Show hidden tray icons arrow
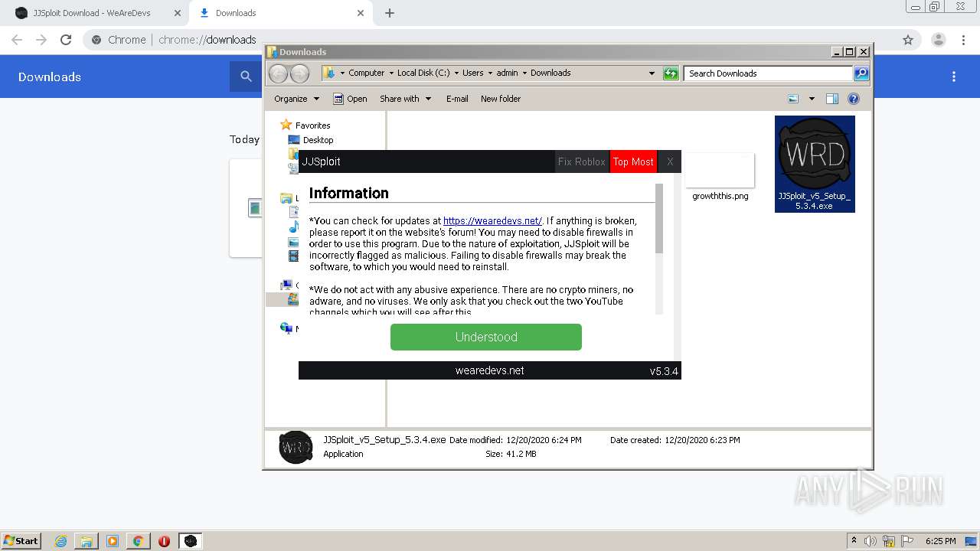 pyautogui.click(x=854, y=541)
